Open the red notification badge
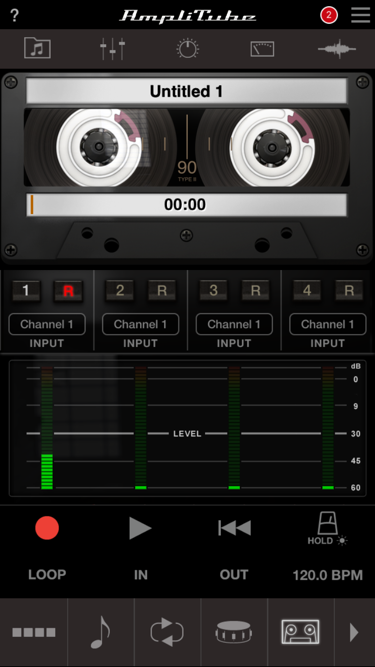The width and height of the screenshot is (375, 667). (x=329, y=16)
